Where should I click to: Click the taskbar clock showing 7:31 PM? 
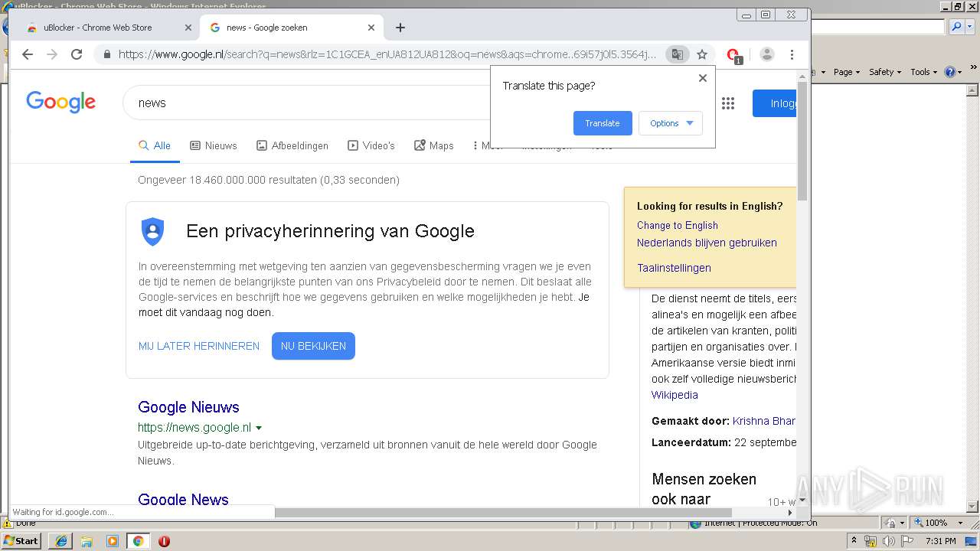[x=940, y=541]
